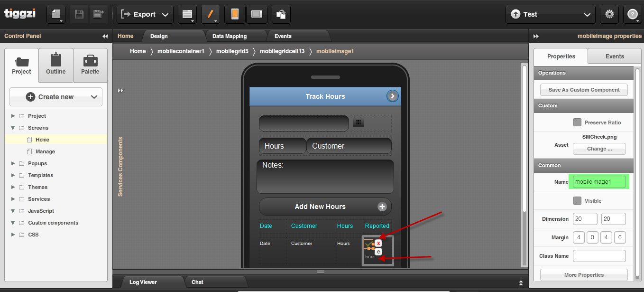Switch to landscape phone orientation
The height and width of the screenshot is (292, 644).
coord(257,14)
